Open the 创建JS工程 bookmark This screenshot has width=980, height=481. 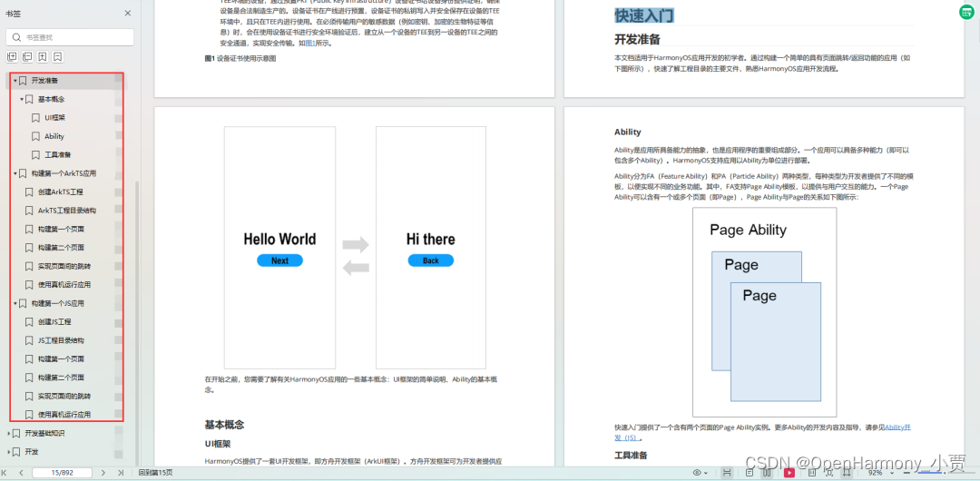click(x=54, y=322)
